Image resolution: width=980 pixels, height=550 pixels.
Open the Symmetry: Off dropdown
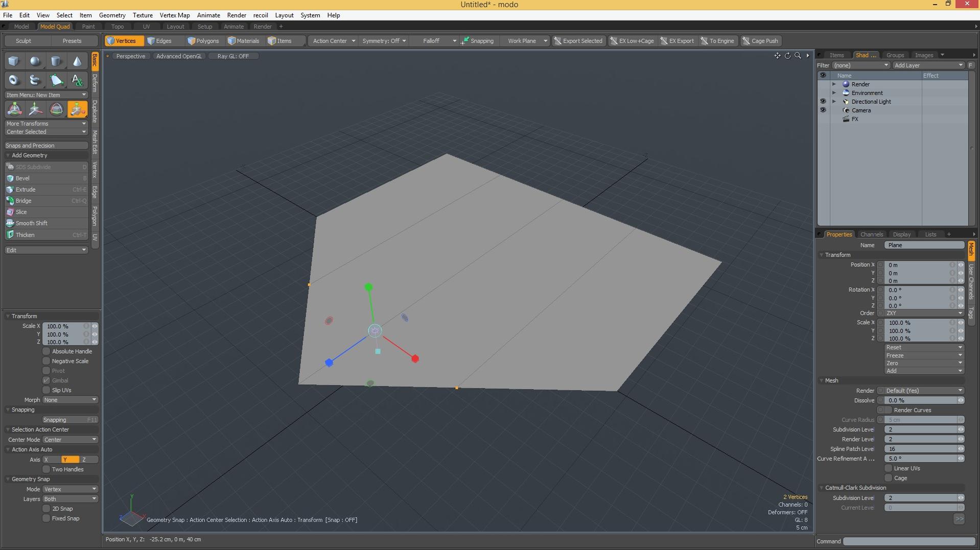(384, 40)
